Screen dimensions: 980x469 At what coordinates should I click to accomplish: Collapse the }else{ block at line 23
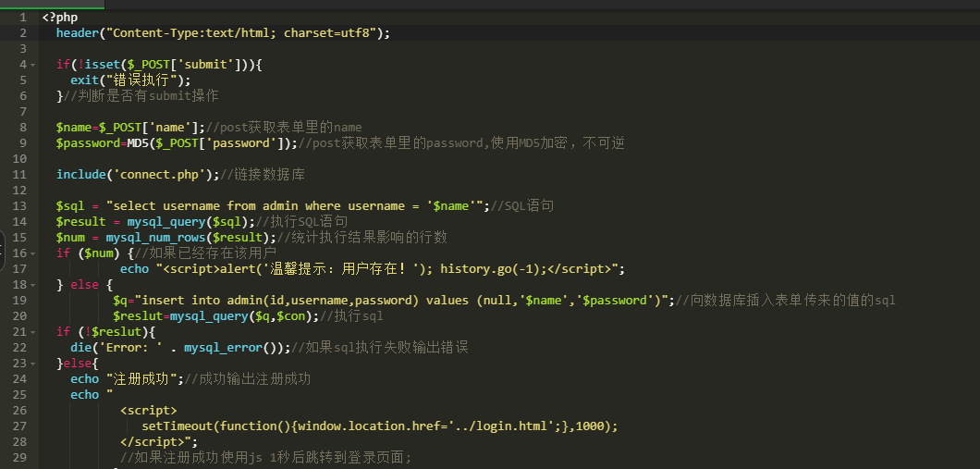[x=32, y=364]
